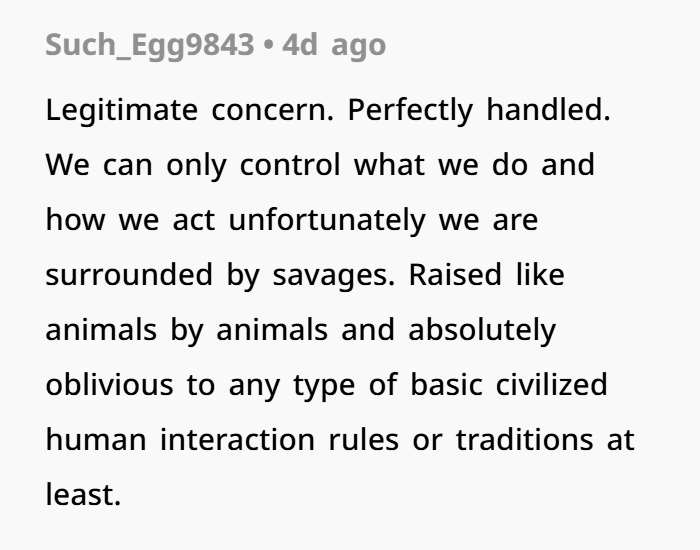Click the word human in the comment

tap(96, 440)
